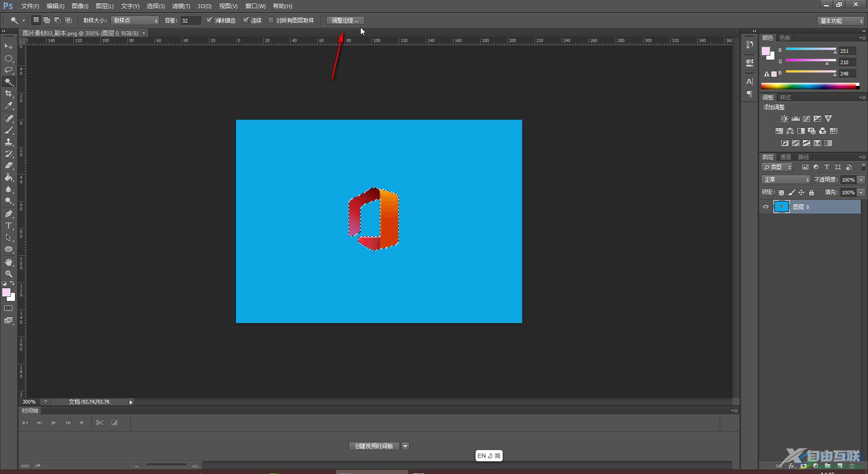868x474 pixels.
Task: Hide 图层 0 with the eye icon
Action: pyautogui.click(x=766, y=207)
